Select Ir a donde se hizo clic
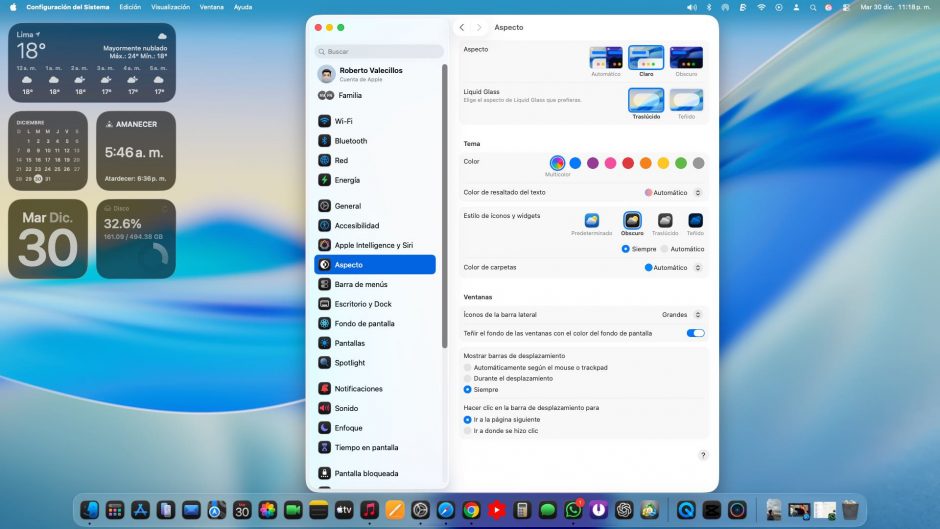Viewport: 940px width, 529px height. (x=468, y=431)
